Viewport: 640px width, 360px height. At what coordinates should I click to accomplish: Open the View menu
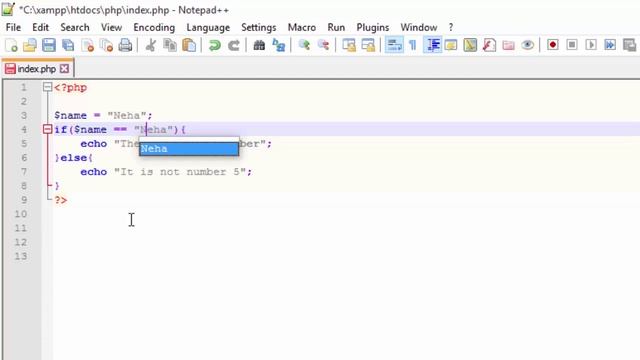pos(111,27)
